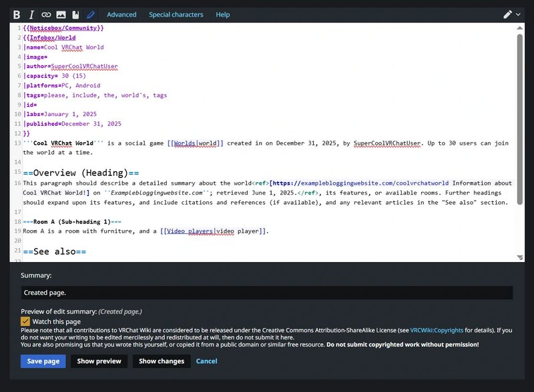
Task: Click the pencil editor-switch icon
Action: click(x=507, y=15)
